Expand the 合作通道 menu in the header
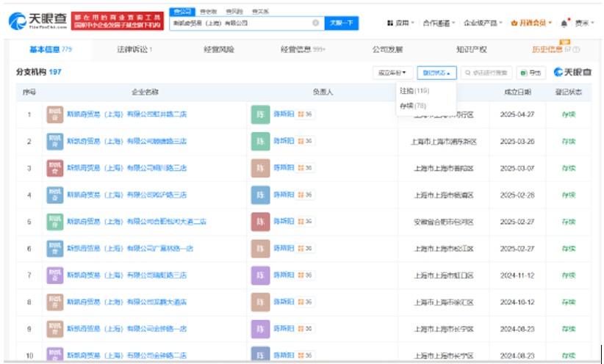The height and width of the screenshot is (364, 604). [x=439, y=23]
